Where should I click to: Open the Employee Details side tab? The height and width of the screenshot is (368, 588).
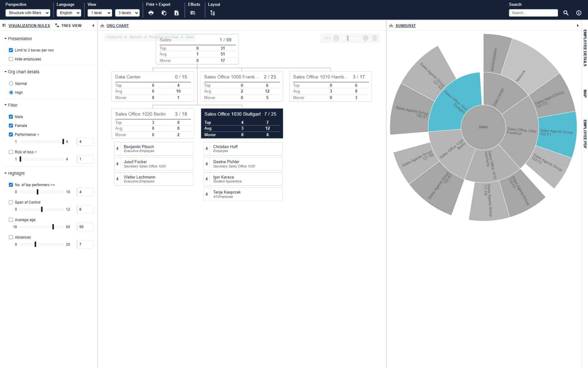(x=585, y=48)
